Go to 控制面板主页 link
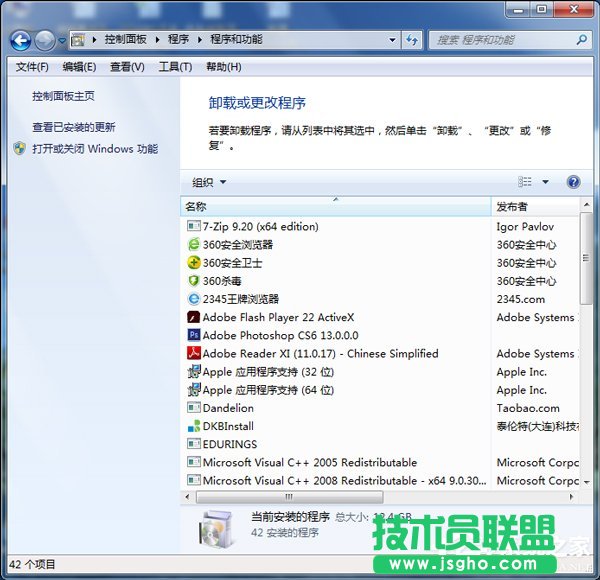 click(63, 96)
